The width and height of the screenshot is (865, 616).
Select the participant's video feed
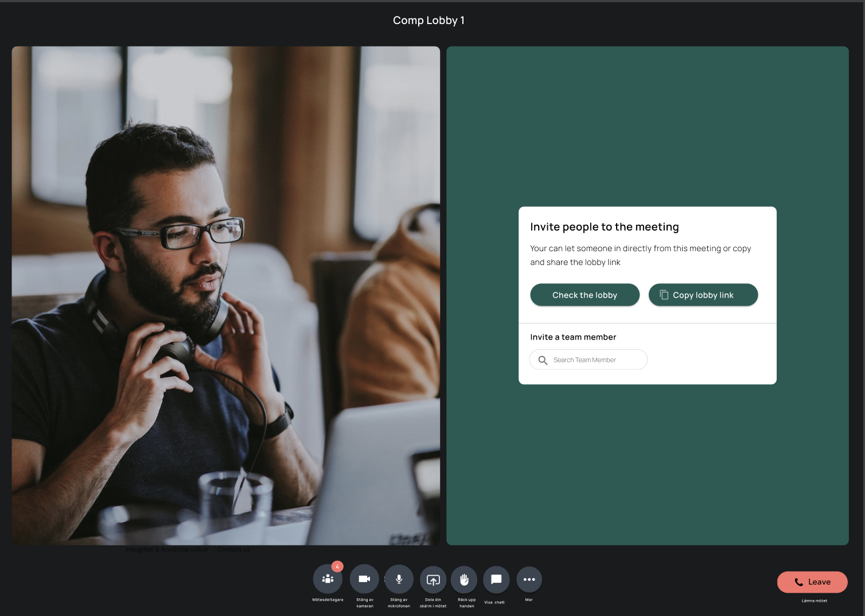225,295
